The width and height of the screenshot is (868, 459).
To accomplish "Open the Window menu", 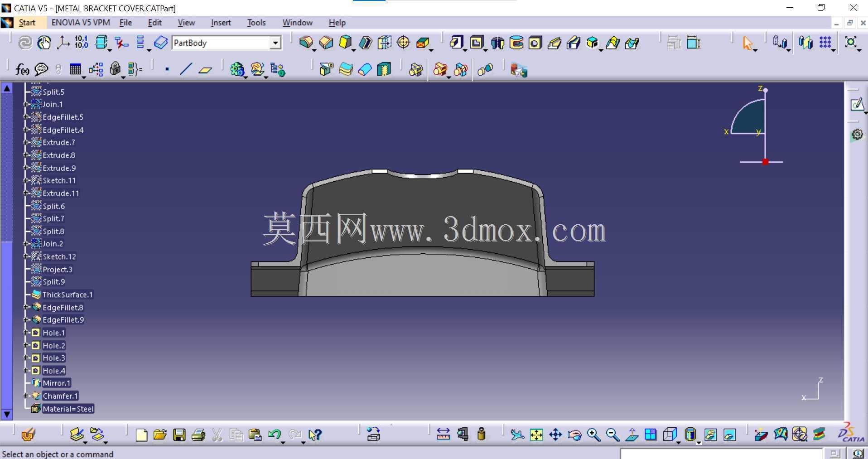I will [297, 23].
